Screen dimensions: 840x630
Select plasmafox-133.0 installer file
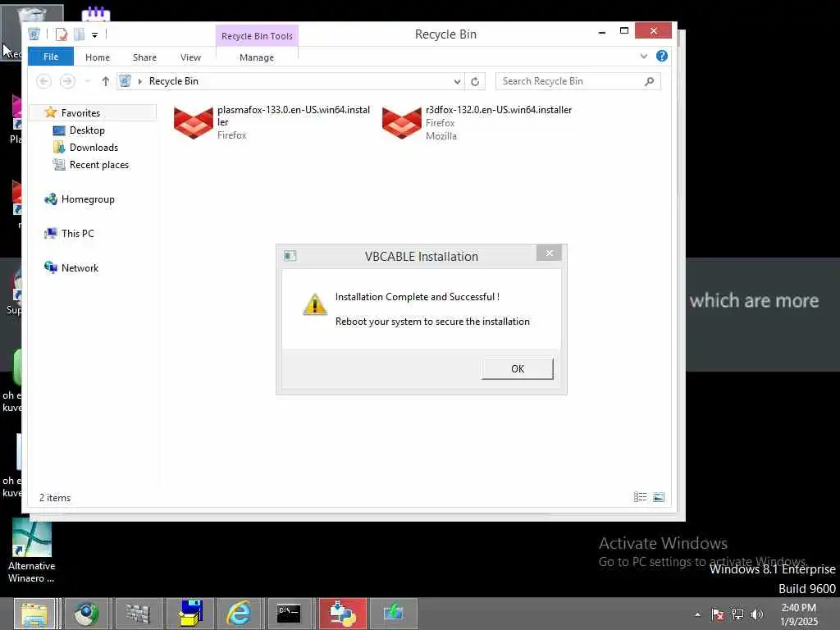tap(272, 123)
